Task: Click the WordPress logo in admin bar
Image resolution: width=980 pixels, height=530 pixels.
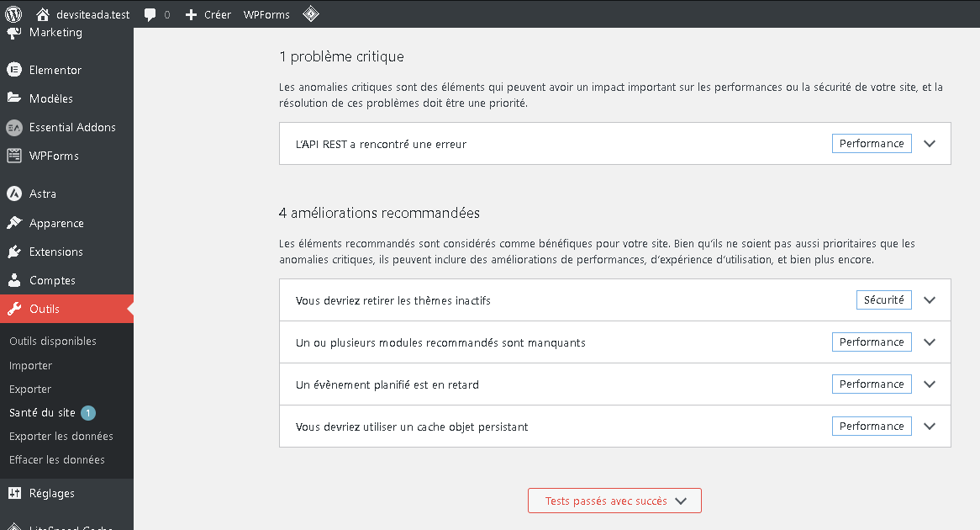Action: (x=13, y=14)
